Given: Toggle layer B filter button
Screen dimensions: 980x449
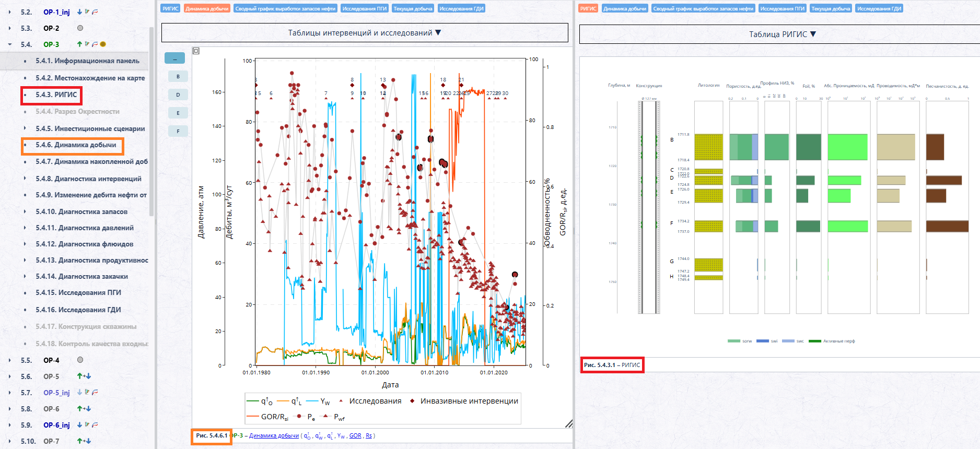Looking at the screenshot, I should tap(178, 76).
